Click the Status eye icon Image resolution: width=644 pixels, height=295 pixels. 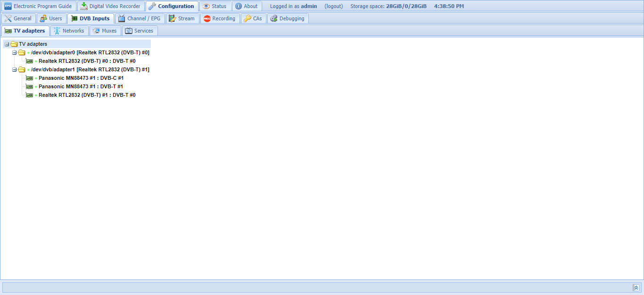pos(206,6)
